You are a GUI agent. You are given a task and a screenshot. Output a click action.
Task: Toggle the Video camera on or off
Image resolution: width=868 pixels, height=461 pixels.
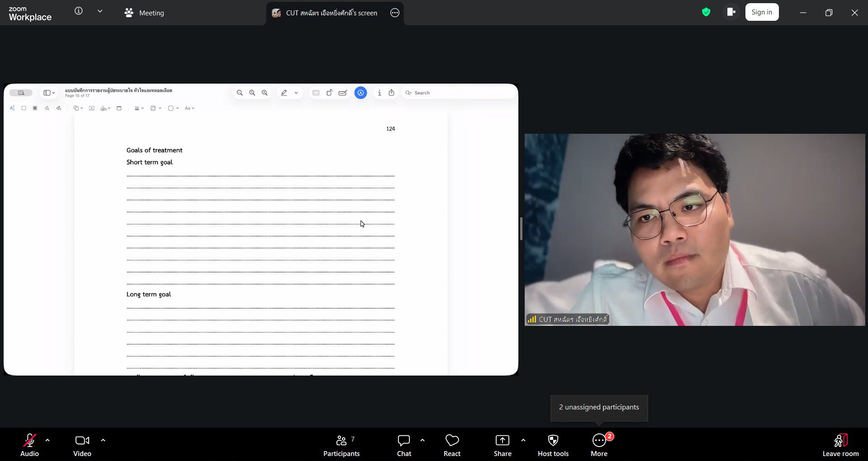pos(82,445)
